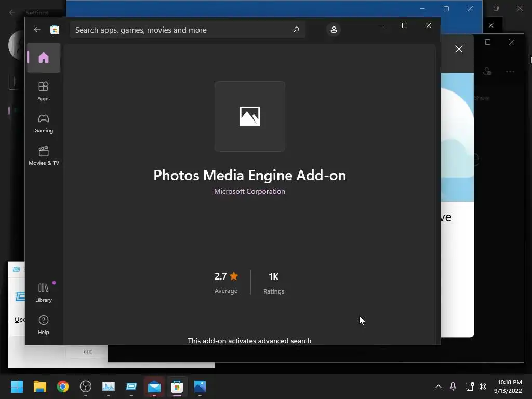Click the Photos Media Engine Add-on title
The image size is (532, 399).
point(250,176)
